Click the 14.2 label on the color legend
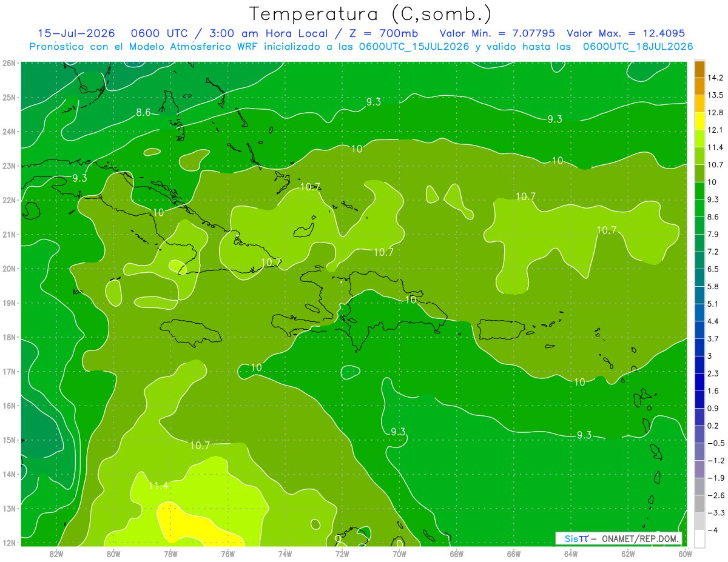The image size is (728, 562). (715, 78)
